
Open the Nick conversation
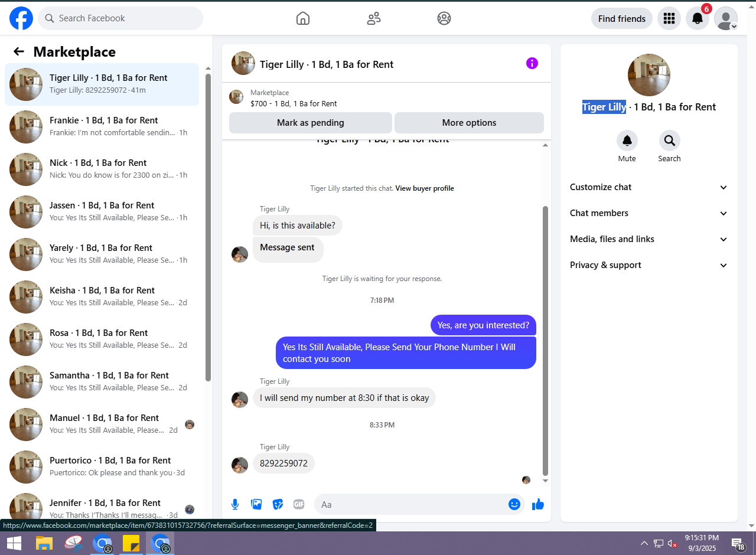coord(102,169)
